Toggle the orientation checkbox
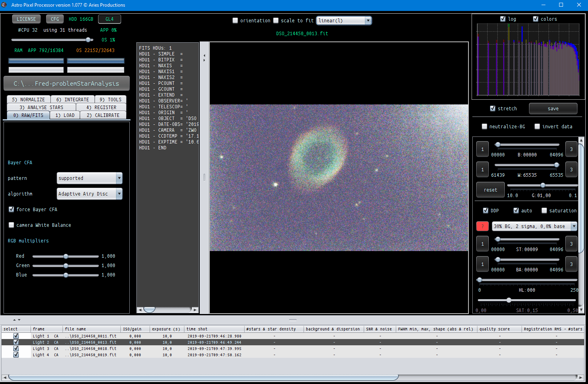This screenshot has width=588, height=384. pos(235,20)
